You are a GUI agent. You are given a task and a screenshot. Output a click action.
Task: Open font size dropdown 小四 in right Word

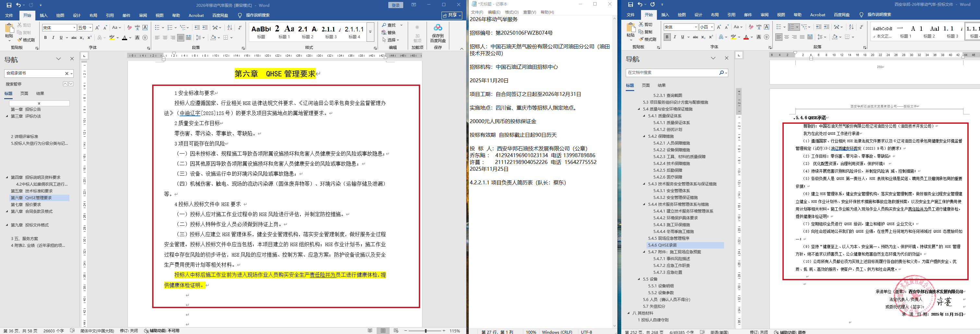[712, 27]
